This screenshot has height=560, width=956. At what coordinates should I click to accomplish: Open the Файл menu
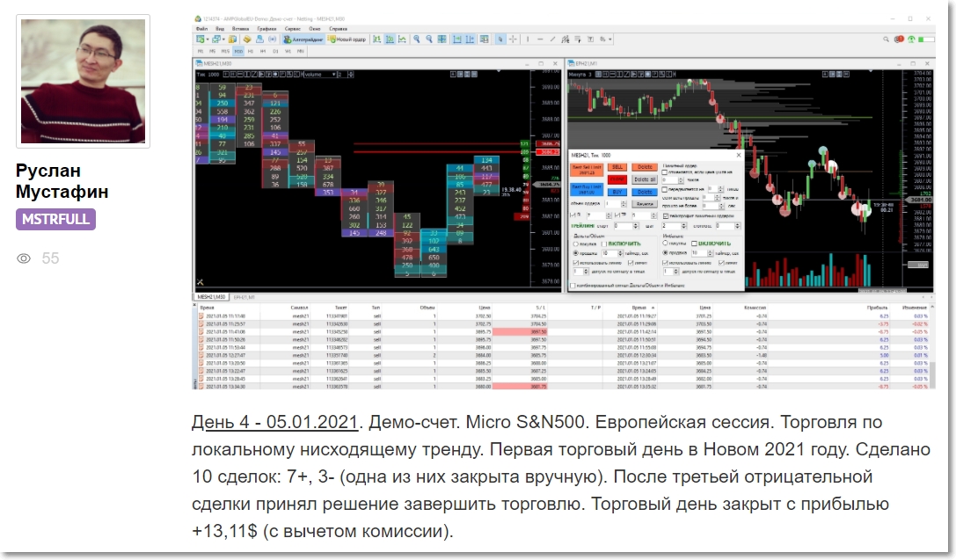click(x=201, y=29)
